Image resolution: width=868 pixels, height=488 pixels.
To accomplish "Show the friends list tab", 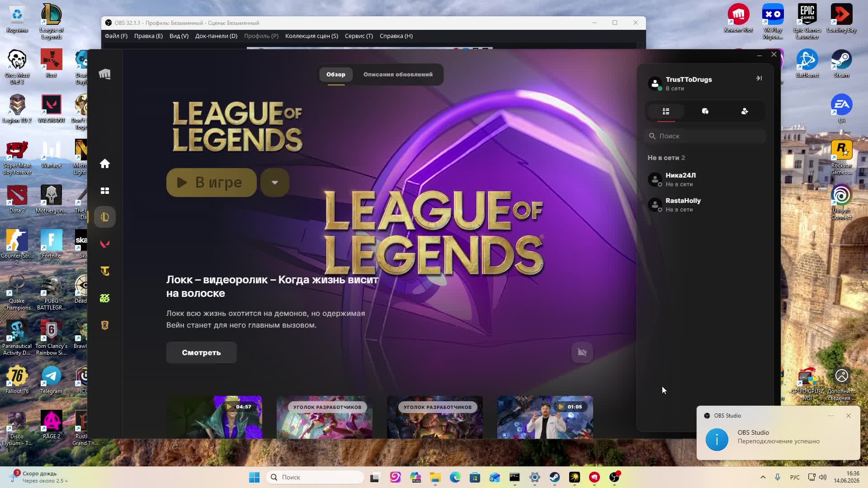I will tap(666, 111).
